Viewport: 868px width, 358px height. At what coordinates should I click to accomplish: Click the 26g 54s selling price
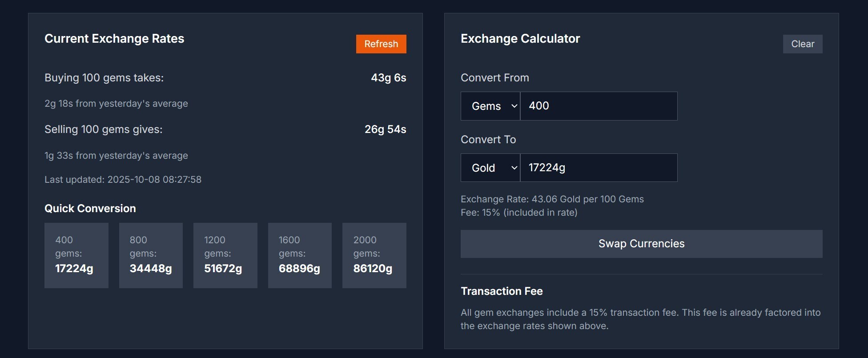pyautogui.click(x=385, y=129)
